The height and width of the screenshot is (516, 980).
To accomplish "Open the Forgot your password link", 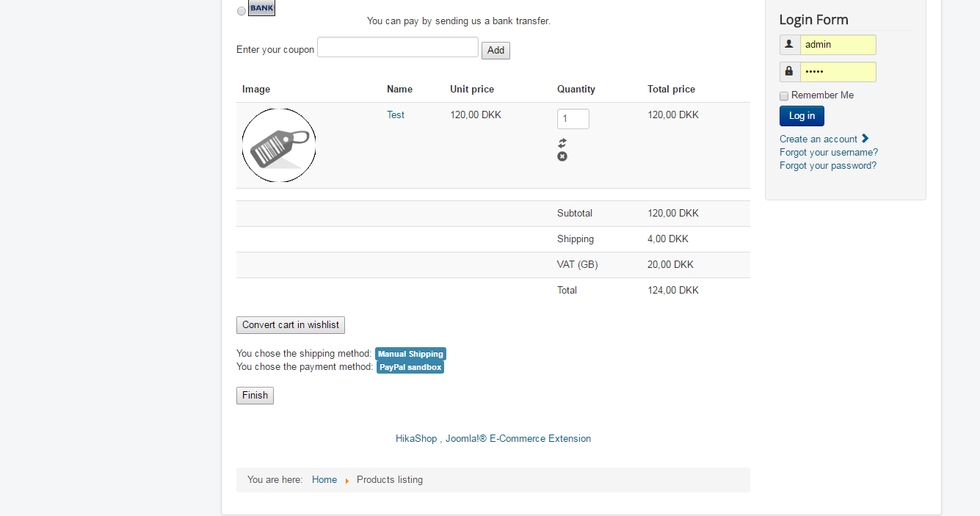I will coord(828,166).
